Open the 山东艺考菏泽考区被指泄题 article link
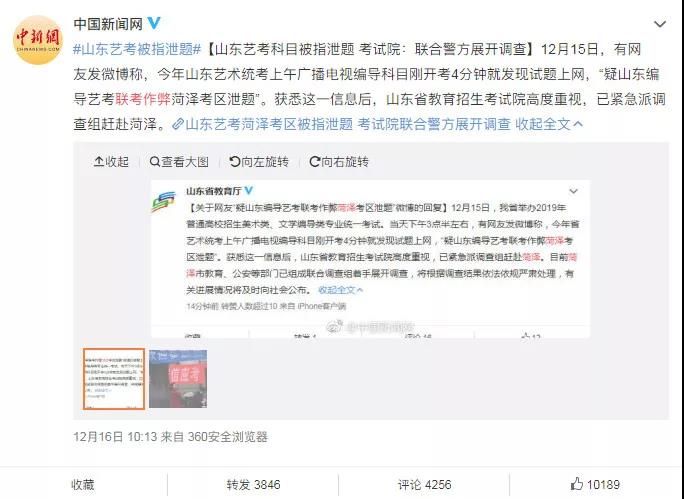The height and width of the screenshot is (499, 684). pos(341,124)
